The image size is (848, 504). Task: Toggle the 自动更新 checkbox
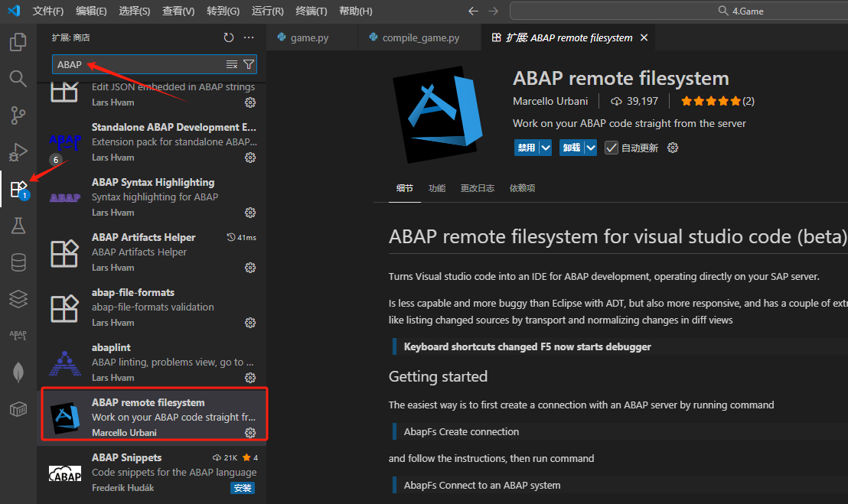[611, 148]
